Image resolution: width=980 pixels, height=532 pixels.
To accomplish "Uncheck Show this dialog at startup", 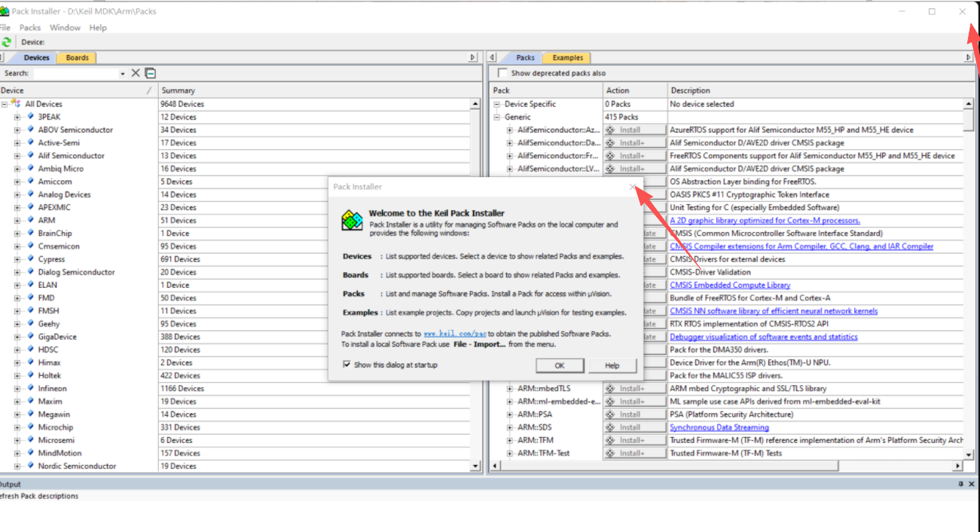I will [347, 365].
